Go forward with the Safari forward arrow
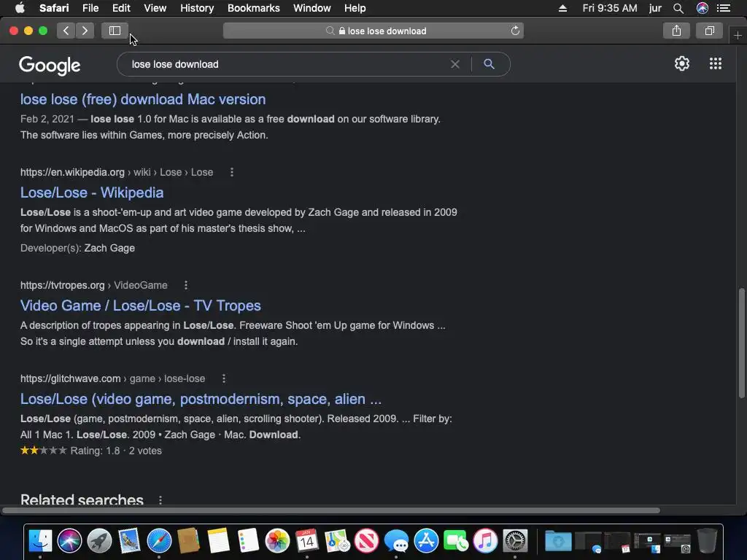Screen dimensions: 747x560 click(x=85, y=31)
